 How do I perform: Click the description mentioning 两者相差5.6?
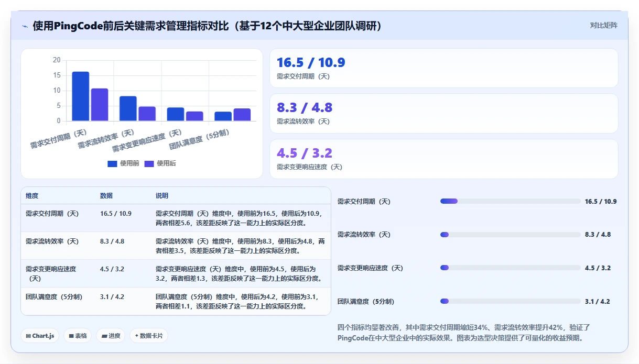pyautogui.click(x=240, y=218)
